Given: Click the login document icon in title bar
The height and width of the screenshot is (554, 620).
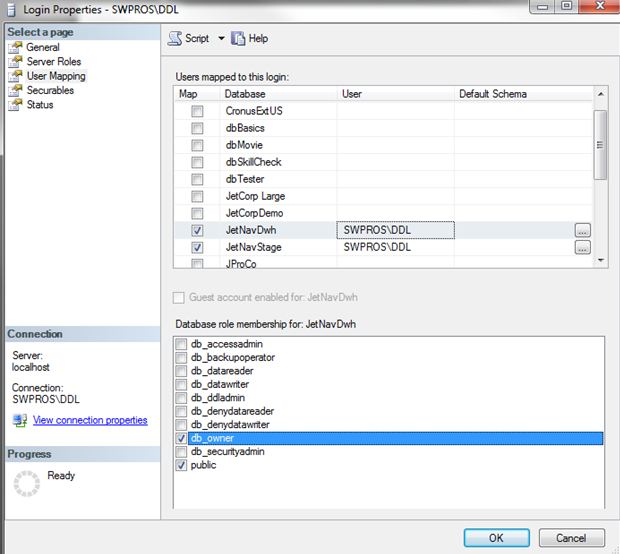Looking at the screenshot, I should (11, 10).
